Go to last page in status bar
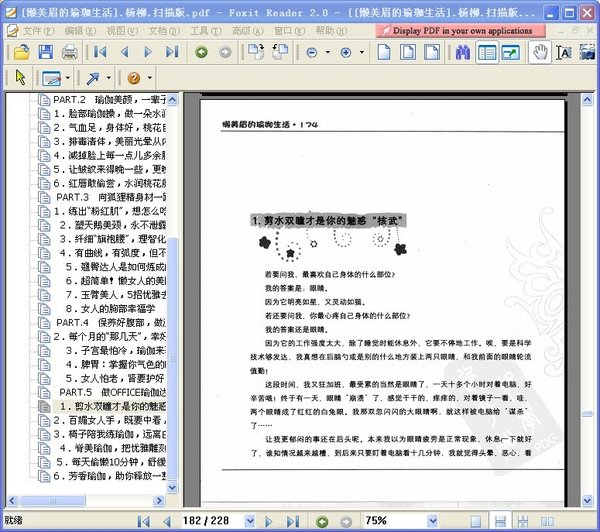This screenshot has height=532, width=600. (x=293, y=521)
